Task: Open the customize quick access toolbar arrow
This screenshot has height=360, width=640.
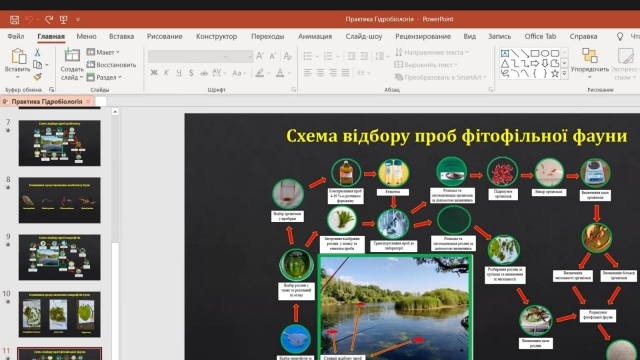Action: (78, 19)
